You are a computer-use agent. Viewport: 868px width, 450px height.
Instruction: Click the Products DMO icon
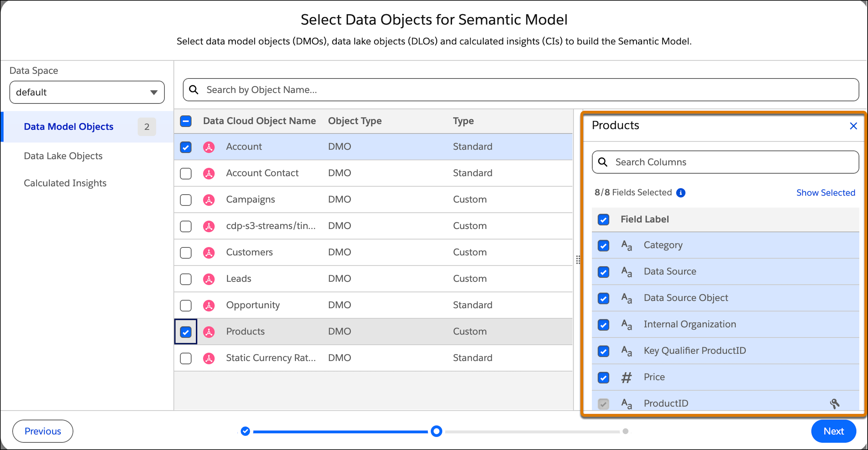(209, 332)
